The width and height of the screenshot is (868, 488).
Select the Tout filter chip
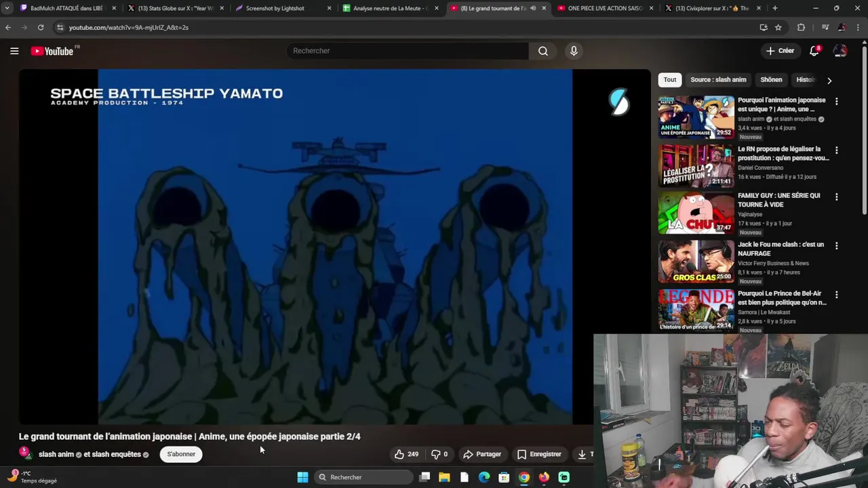(670, 80)
